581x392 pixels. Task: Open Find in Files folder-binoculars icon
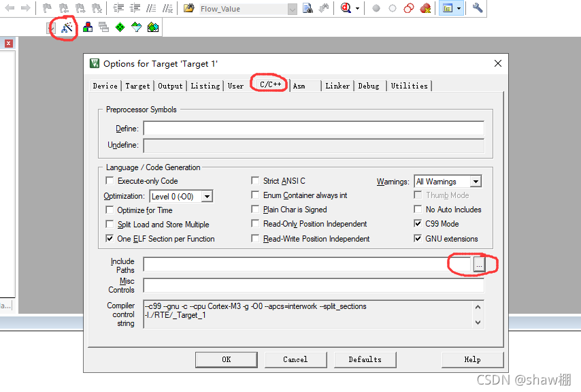[x=189, y=8]
